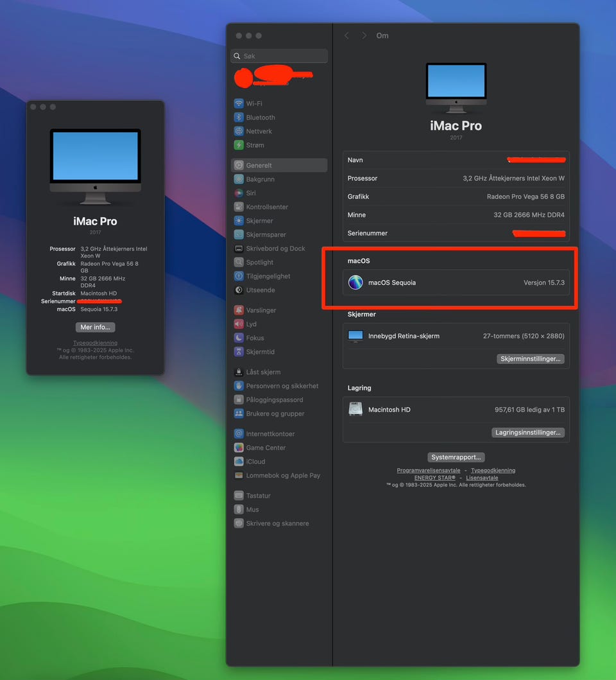Open the Programvarelisensavtale link
Image resolution: width=616 pixels, height=680 pixels.
428,471
